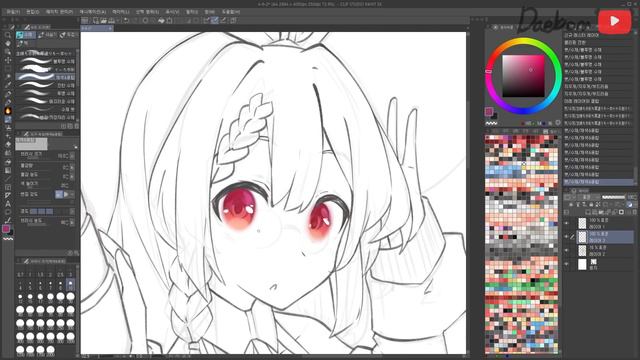Click the new layer icon in layer panel
This screenshot has height=360, width=640.
pyautogui.click(x=589, y=212)
